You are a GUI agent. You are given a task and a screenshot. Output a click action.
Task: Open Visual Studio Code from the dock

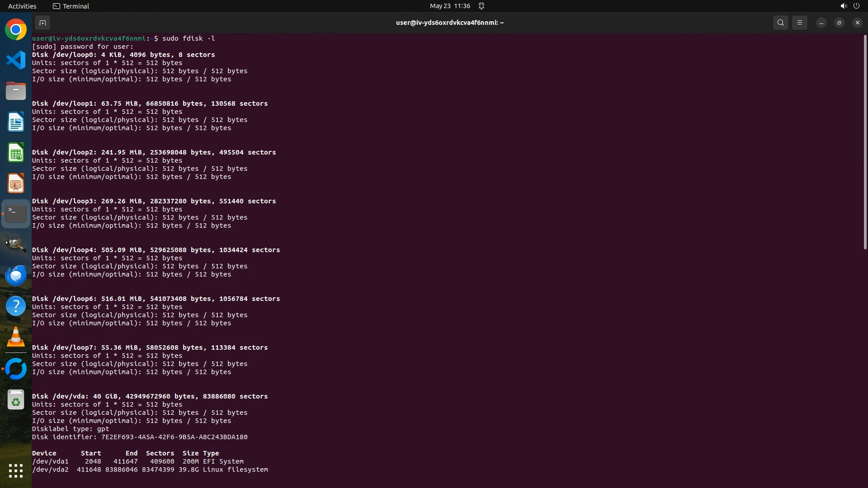(x=16, y=61)
